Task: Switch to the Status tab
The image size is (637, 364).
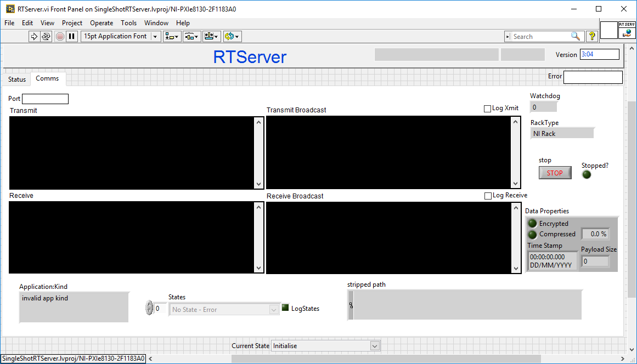Action: (17, 79)
